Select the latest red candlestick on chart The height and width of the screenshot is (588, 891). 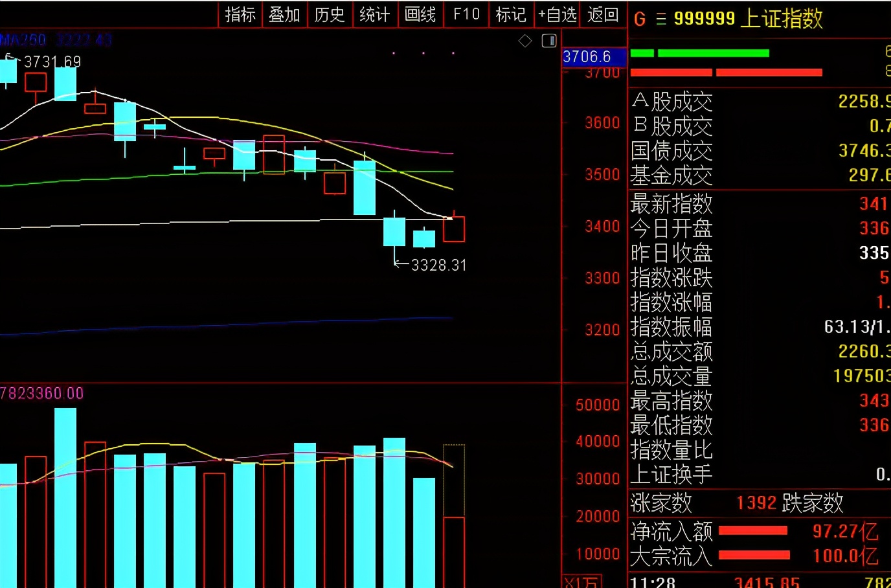coord(454,229)
